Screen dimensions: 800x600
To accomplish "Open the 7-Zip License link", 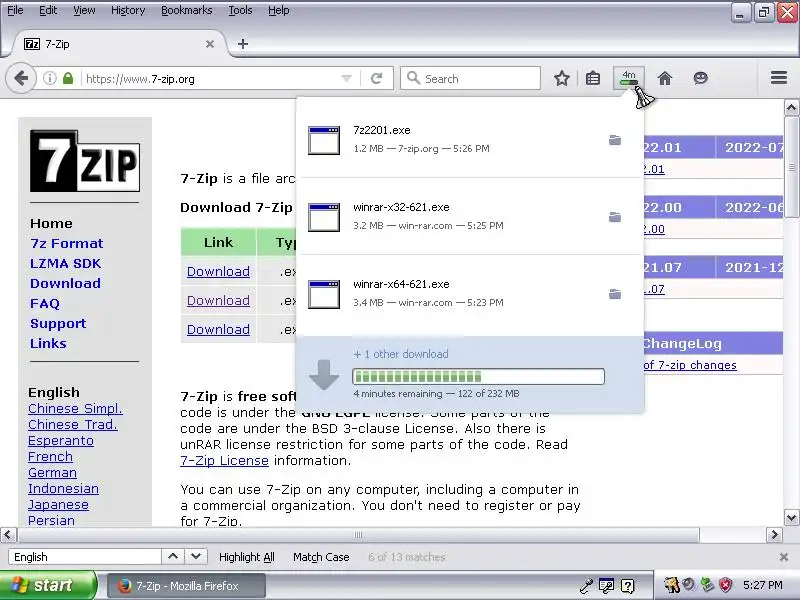I will coord(224,461).
